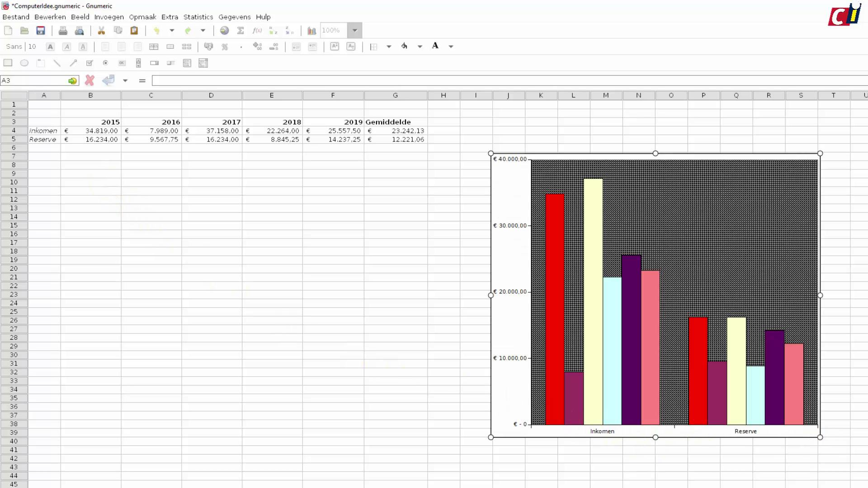Sort the selection in ascending order
Screen dimensions: 868x488
pos(273,30)
